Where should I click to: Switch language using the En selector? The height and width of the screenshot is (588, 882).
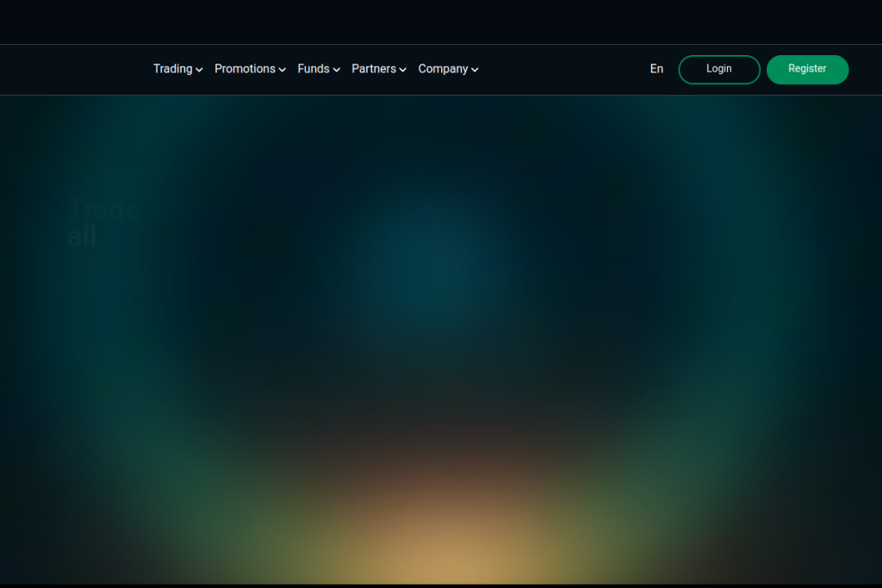[656, 69]
